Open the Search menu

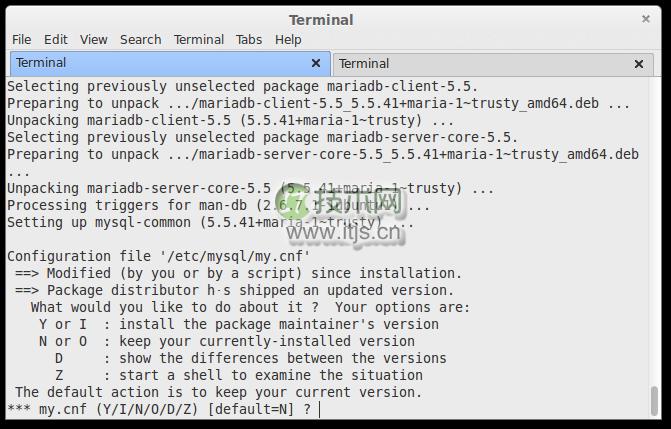pyautogui.click(x=140, y=39)
